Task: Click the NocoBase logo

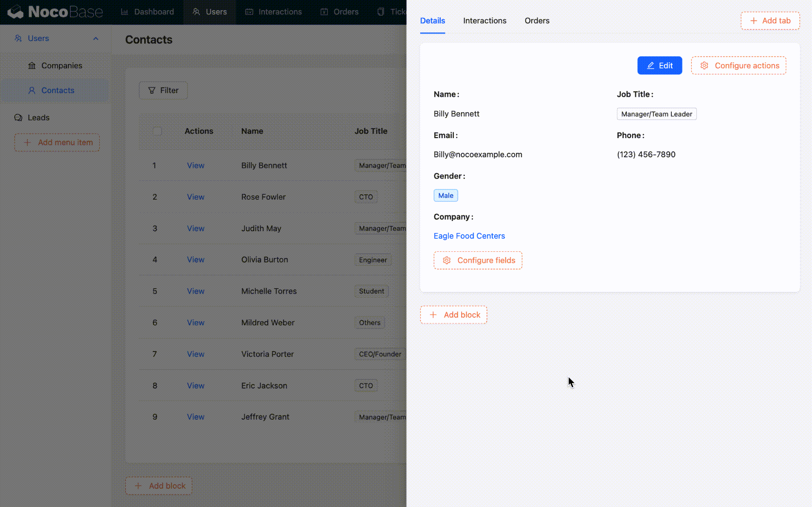Action: pos(54,12)
